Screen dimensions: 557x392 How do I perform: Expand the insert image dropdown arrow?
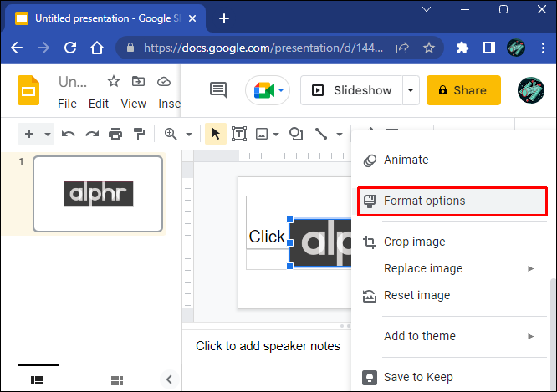[x=276, y=135]
